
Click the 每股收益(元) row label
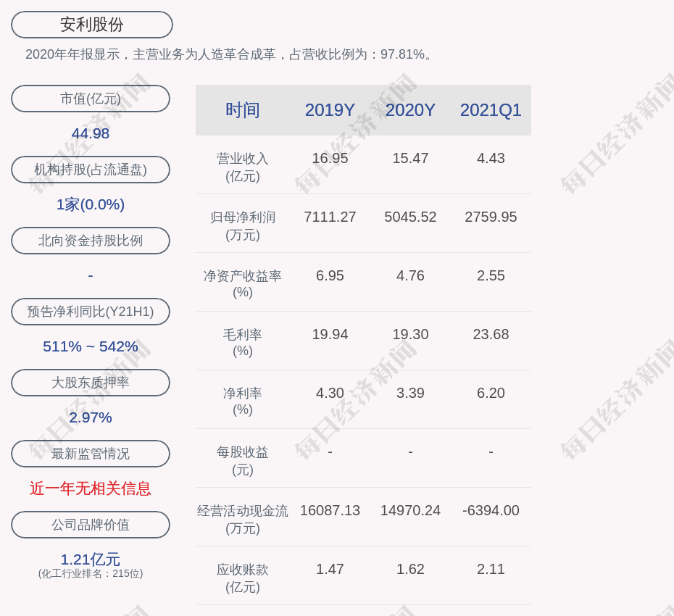[x=243, y=461]
